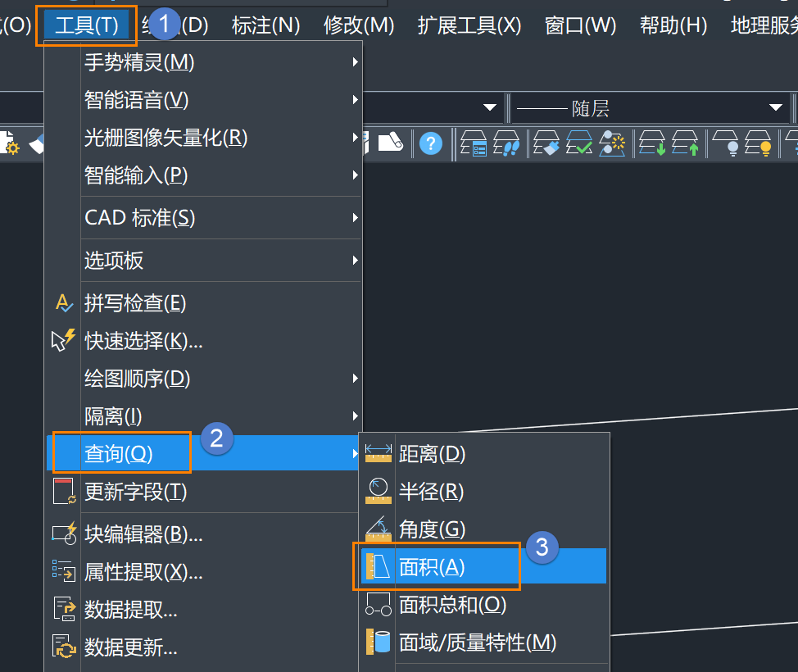The height and width of the screenshot is (672, 798).
Task: Click the layer icon with yellow sunburst
Action: 612,143
